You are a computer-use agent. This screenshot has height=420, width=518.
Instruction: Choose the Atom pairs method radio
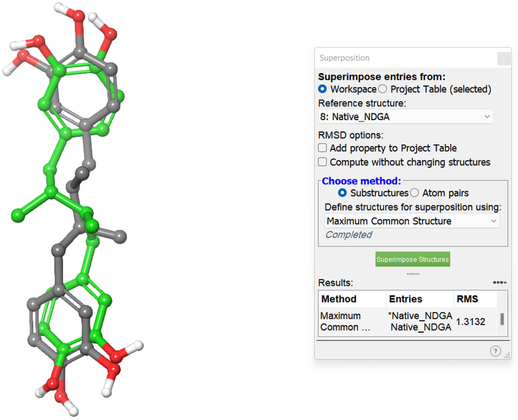(414, 193)
